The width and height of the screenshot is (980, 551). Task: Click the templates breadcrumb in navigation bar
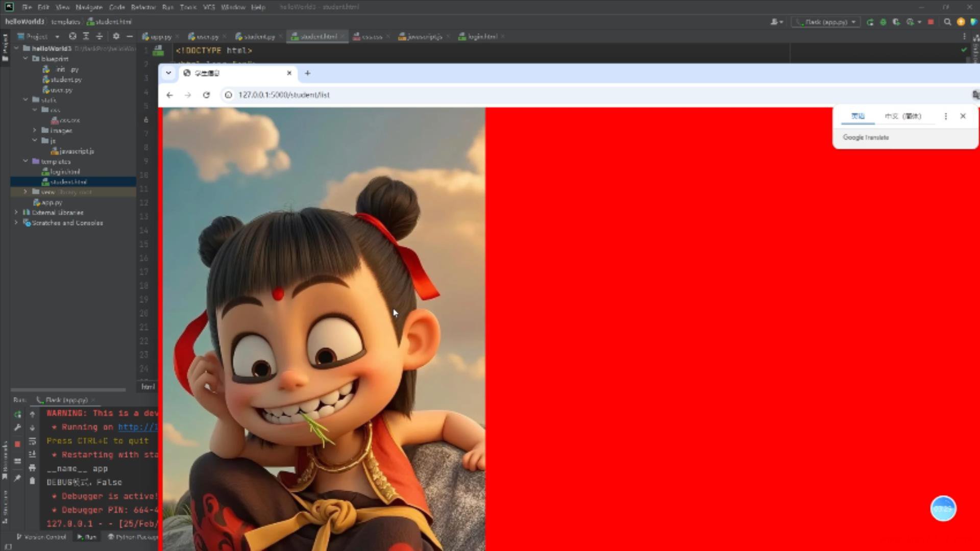66,22
